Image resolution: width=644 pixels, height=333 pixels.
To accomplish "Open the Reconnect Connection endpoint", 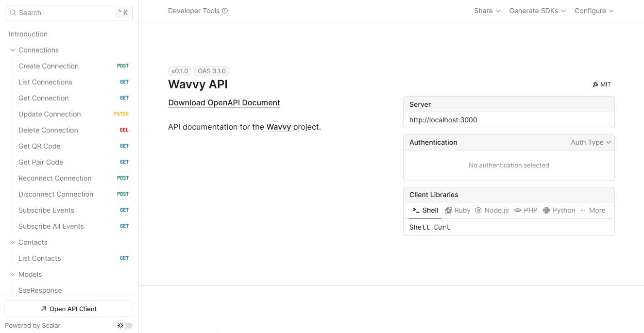I will (x=72, y=178).
